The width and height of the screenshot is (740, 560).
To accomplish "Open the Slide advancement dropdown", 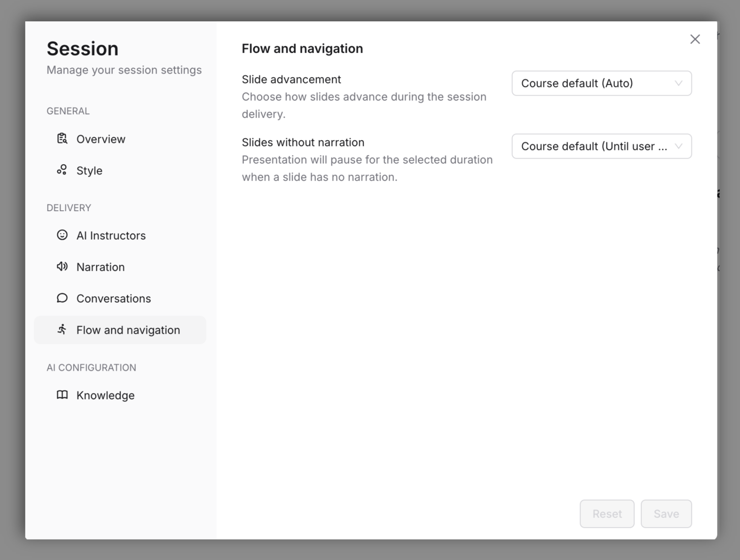I will click(x=601, y=83).
